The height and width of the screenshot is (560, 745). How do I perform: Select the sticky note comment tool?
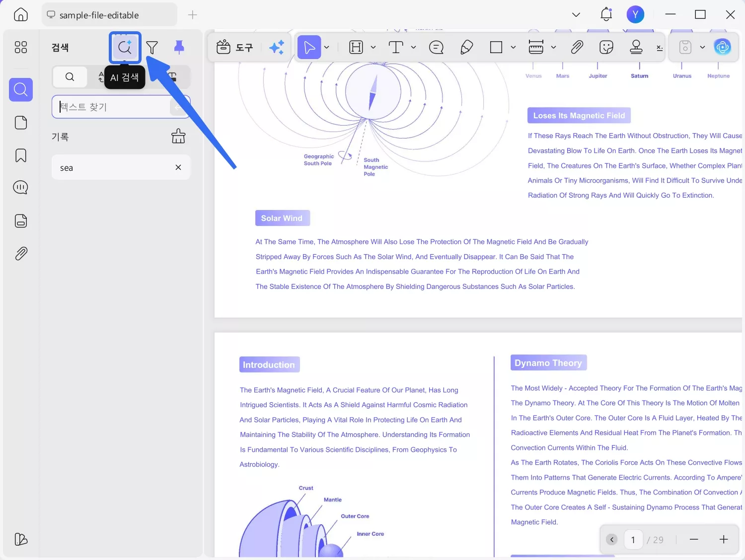click(436, 48)
